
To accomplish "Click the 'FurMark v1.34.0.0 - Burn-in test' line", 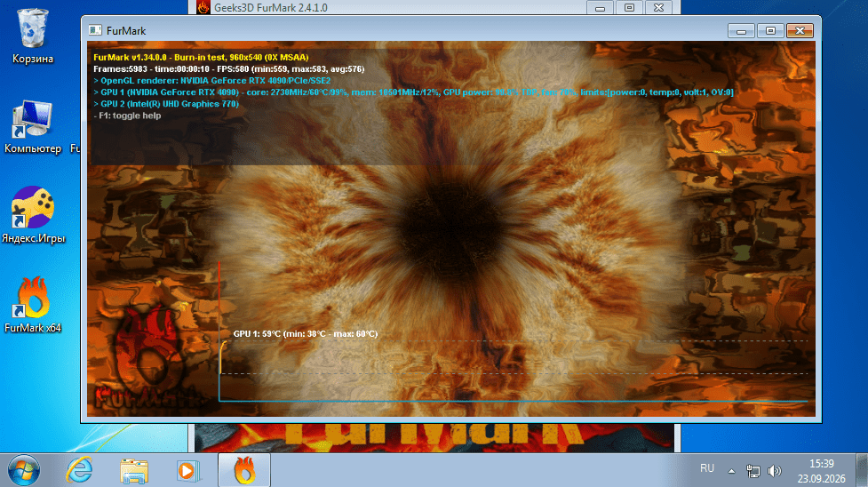I will (x=201, y=57).
